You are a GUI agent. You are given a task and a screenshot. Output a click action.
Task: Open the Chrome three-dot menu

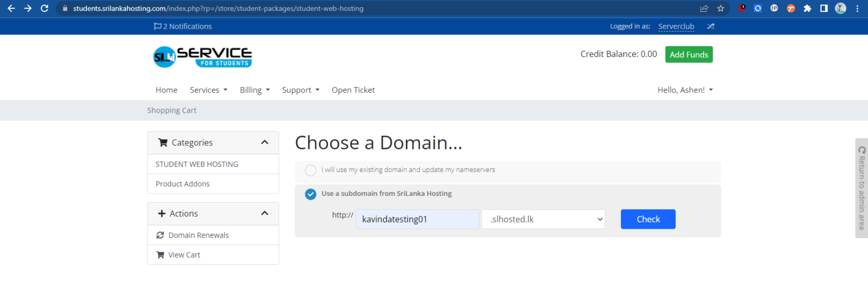coord(857,8)
